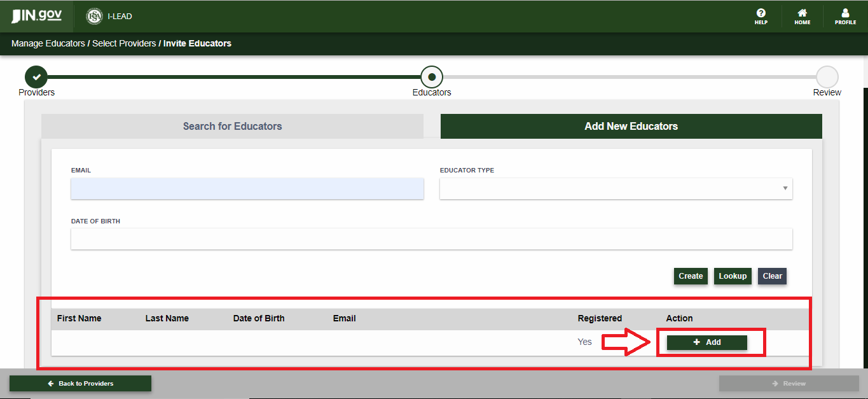Click the completed Providers step circle
The height and width of the screenshot is (399, 868).
click(36, 77)
